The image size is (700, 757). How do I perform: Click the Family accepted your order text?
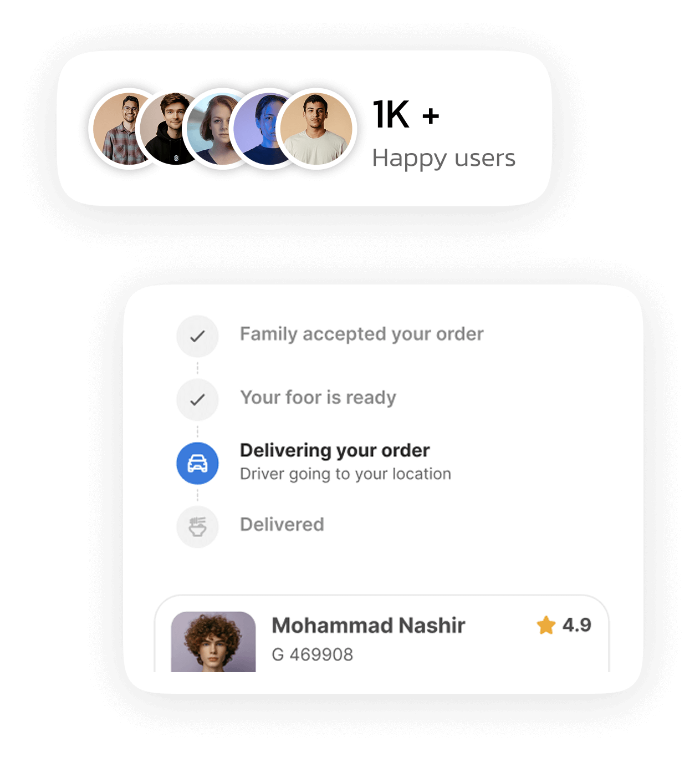click(x=361, y=334)
